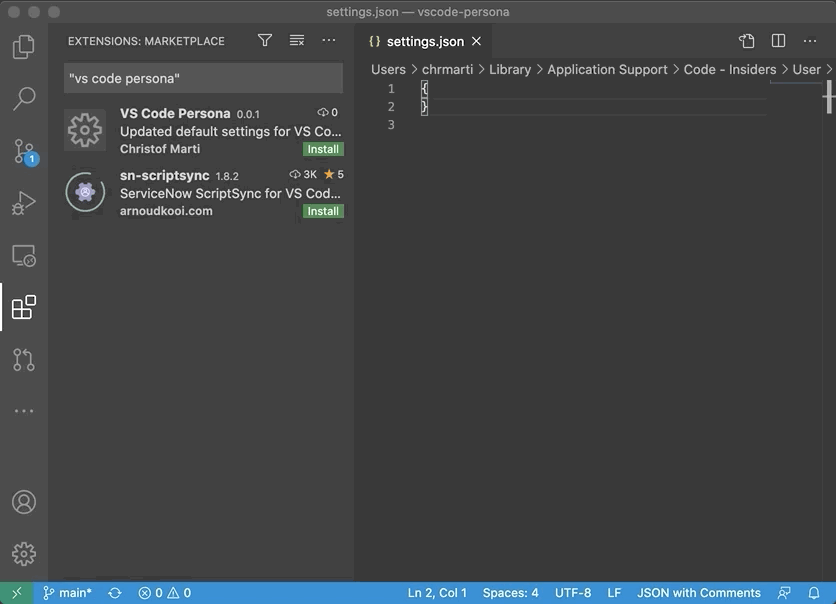Image resolution: width=836 pixels, height=604 pixels.
Task: Click the Application Support breadcrumb
Action: 607,70
